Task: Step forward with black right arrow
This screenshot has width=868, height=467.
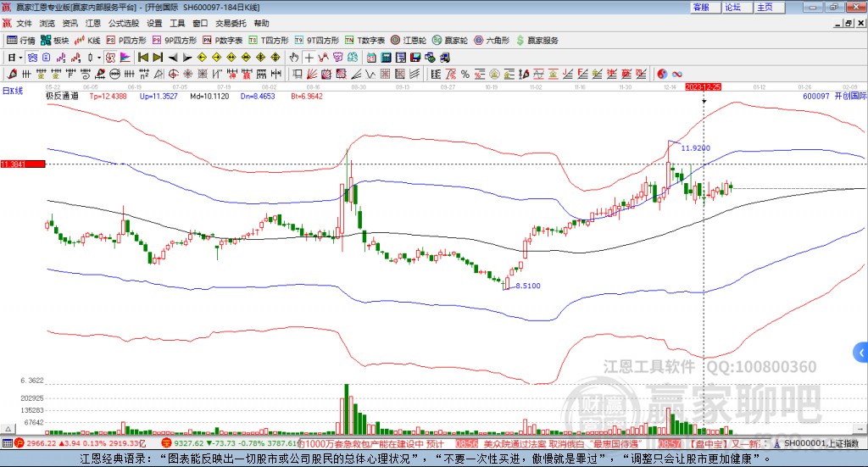Action: tap(187, 58)
